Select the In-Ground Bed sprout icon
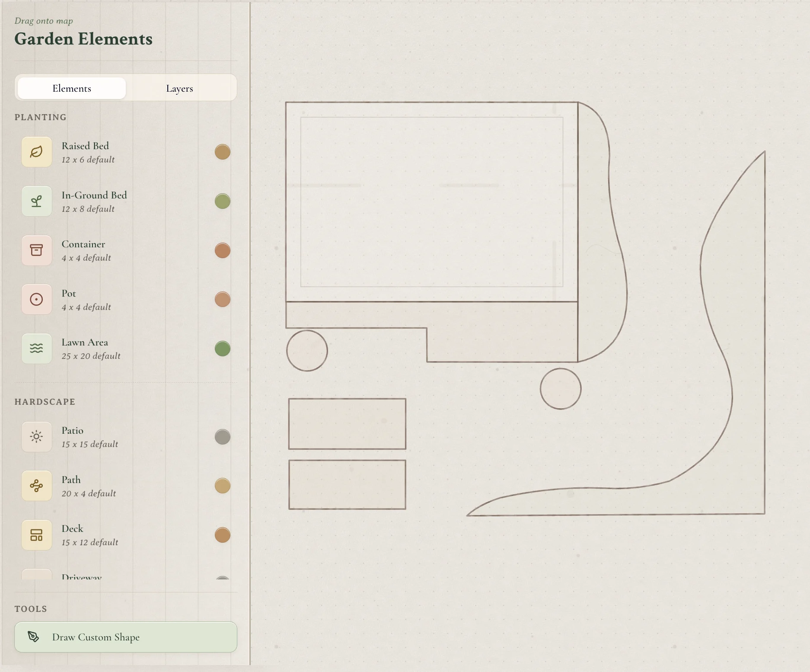Viewport: 810px width, 672px height. pos(36,201)
